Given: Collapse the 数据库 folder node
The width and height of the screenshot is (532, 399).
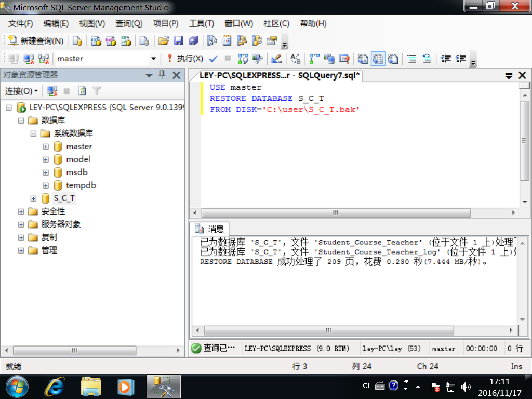Looking at the screenshot, I should click(x=21, y=121).
